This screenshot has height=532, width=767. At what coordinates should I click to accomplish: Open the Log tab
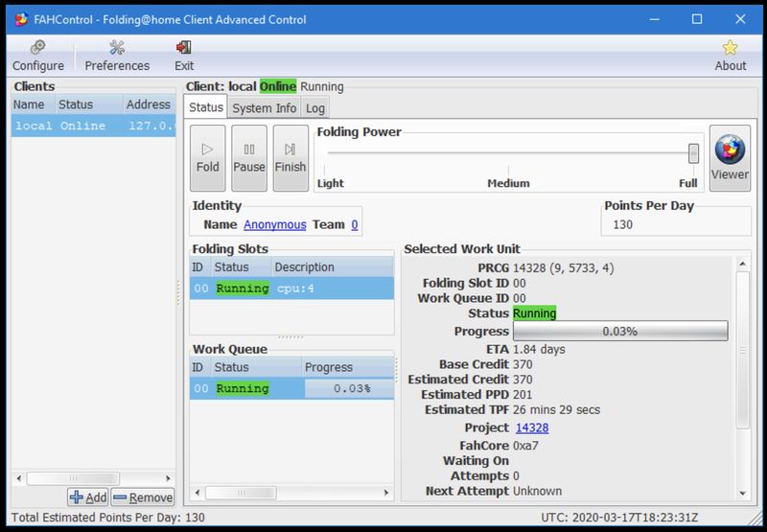tap(315, 108)
